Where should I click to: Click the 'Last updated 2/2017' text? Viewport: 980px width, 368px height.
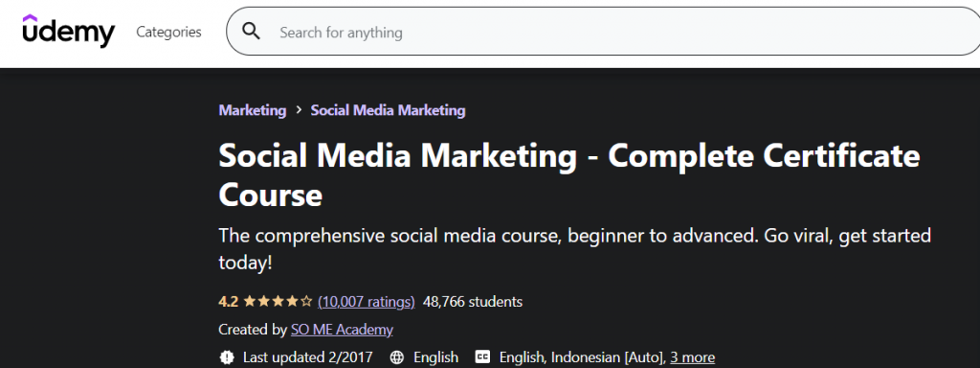pyautogui.click(x=307, y=357)
